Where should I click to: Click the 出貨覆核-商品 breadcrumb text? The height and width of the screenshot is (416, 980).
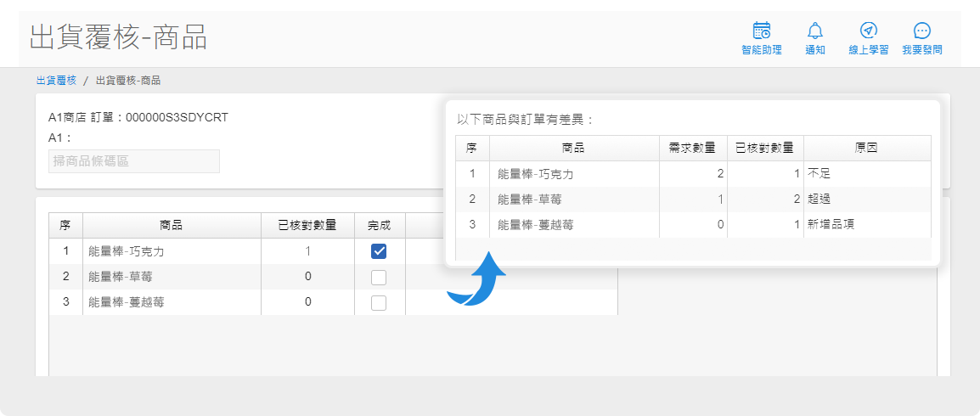coord(128,81)
